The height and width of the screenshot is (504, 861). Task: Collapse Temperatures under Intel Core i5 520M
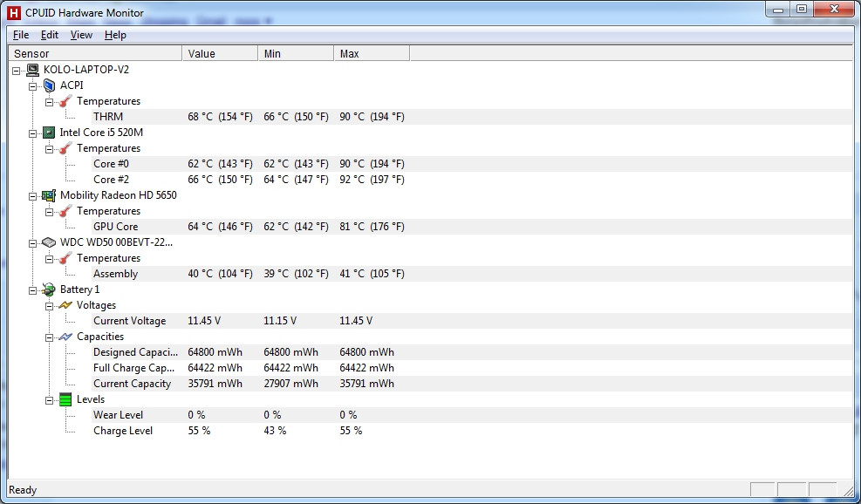50,149
